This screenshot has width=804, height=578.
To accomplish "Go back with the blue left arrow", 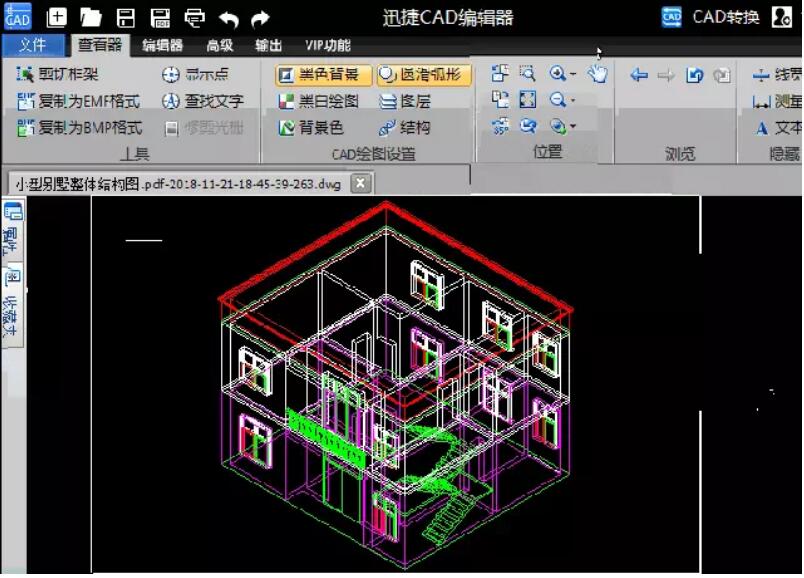I will coord(639,75).
